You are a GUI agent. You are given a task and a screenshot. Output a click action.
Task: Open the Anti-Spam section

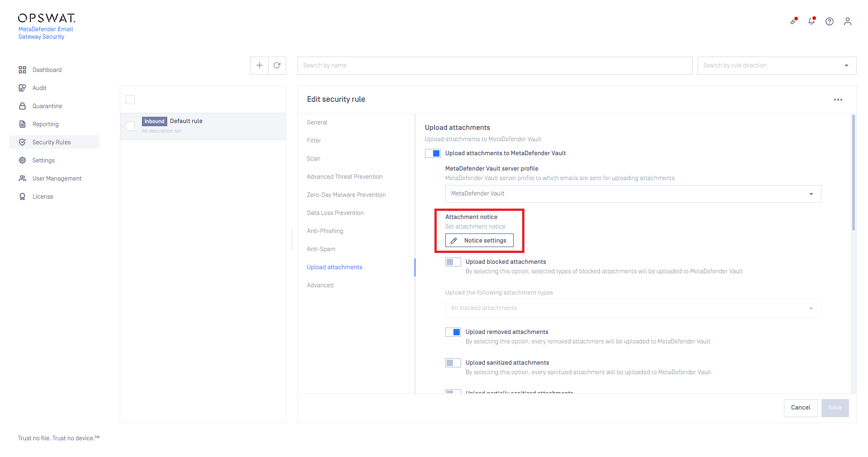click(x=321, y=249)
